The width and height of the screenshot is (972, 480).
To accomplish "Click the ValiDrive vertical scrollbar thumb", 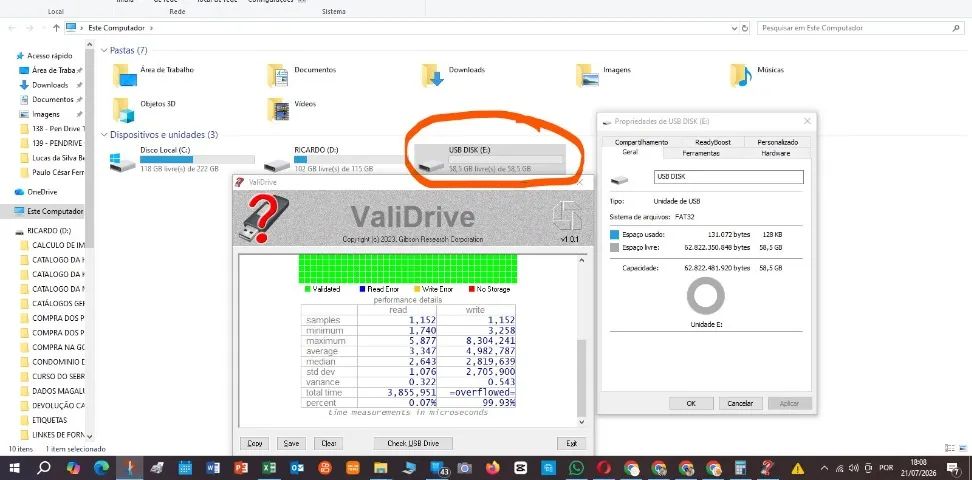I will (581, 378).
